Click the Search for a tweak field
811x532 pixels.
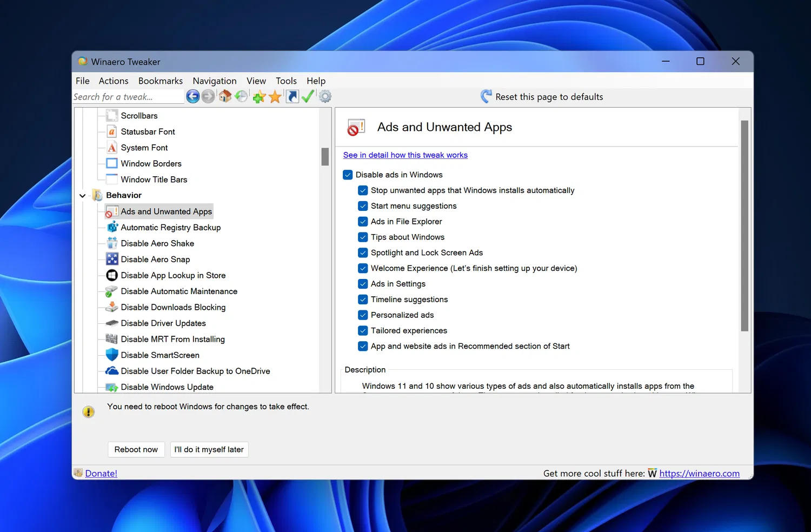[x=128, y=97]
